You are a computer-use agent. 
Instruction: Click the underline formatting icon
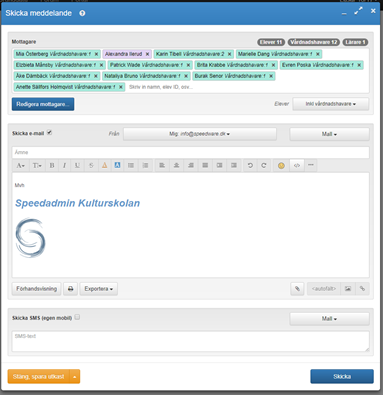77,165
